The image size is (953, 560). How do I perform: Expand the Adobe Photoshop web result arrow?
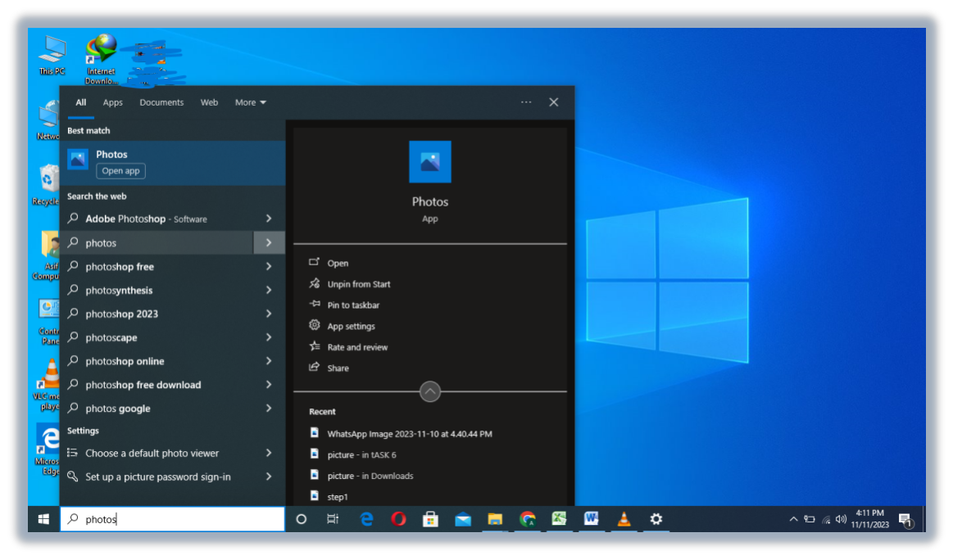click(x=269, y=219)
